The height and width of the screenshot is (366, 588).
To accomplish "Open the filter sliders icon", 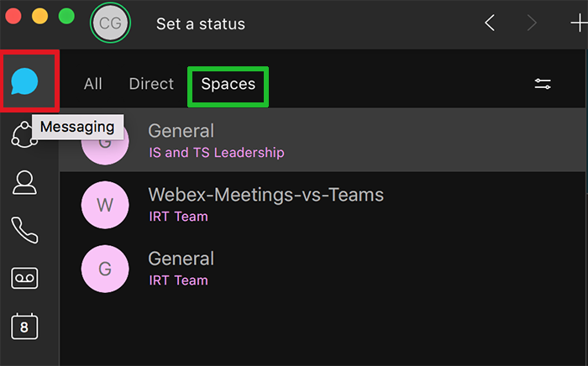I will pyautogui.click(x=543, y=84).
